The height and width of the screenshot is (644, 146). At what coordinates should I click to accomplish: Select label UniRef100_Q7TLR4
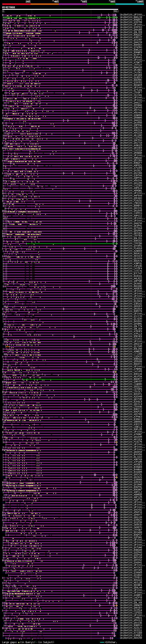(x=131, y=90)
